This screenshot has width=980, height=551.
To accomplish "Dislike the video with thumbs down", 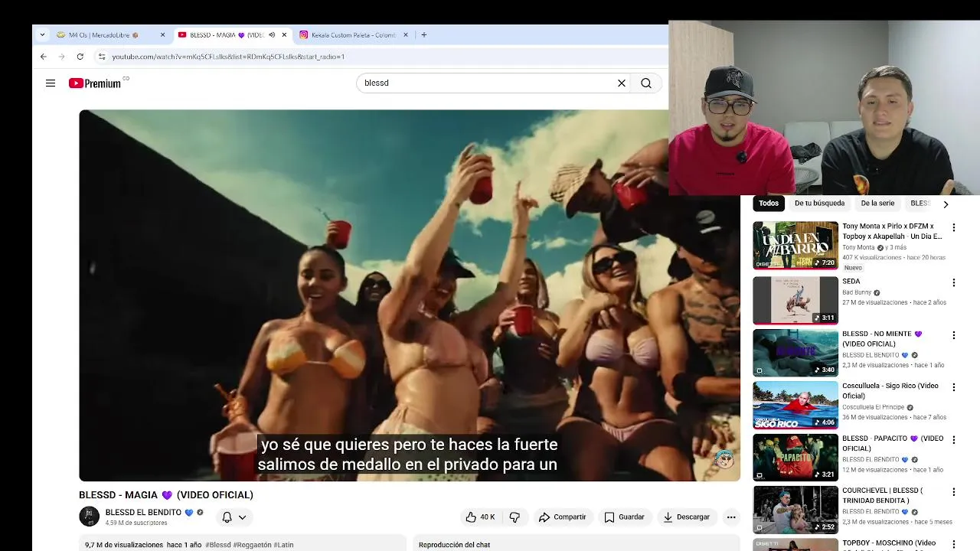I will pos(514,517).
